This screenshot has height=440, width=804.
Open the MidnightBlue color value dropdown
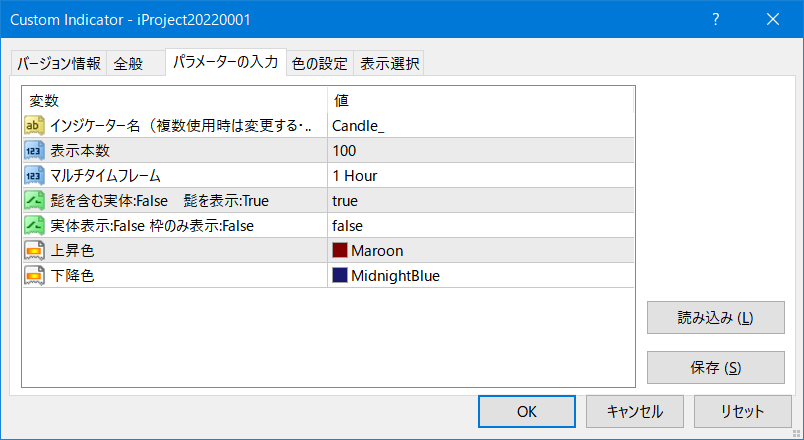point(480,276)
